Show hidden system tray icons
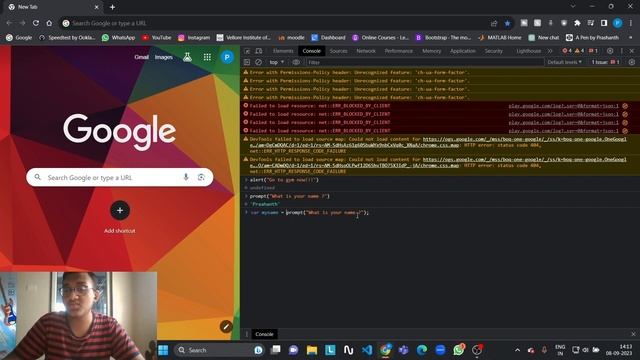Image resolution: width=640 pixels, height=360 pixels. coord(517,350)
